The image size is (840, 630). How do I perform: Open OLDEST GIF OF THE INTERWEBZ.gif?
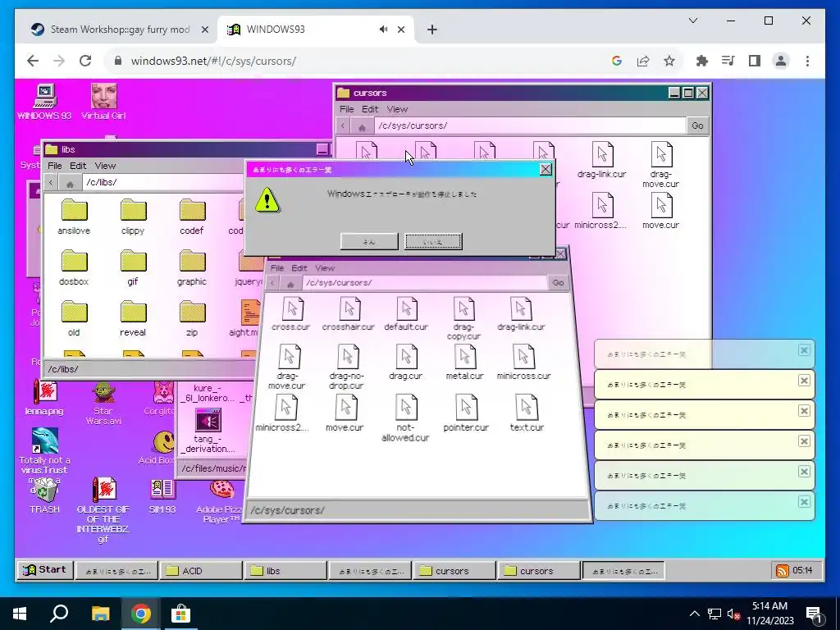point(103,510)
